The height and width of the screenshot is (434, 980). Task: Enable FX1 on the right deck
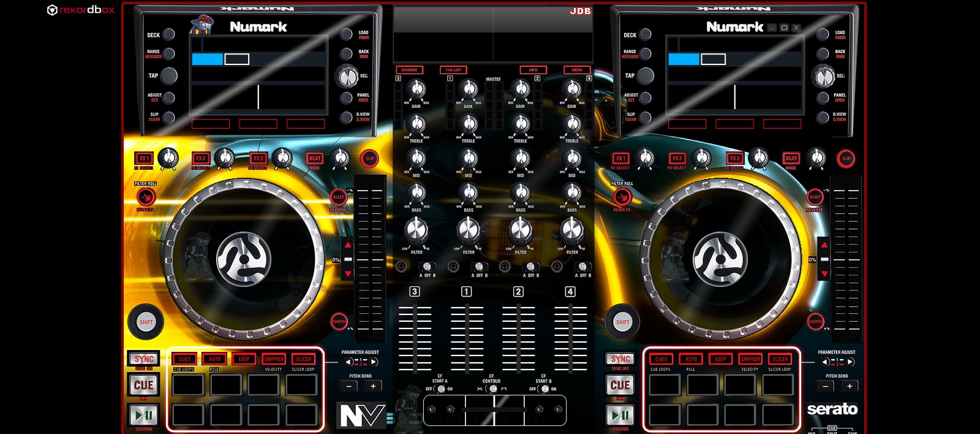tap(620, 158)
